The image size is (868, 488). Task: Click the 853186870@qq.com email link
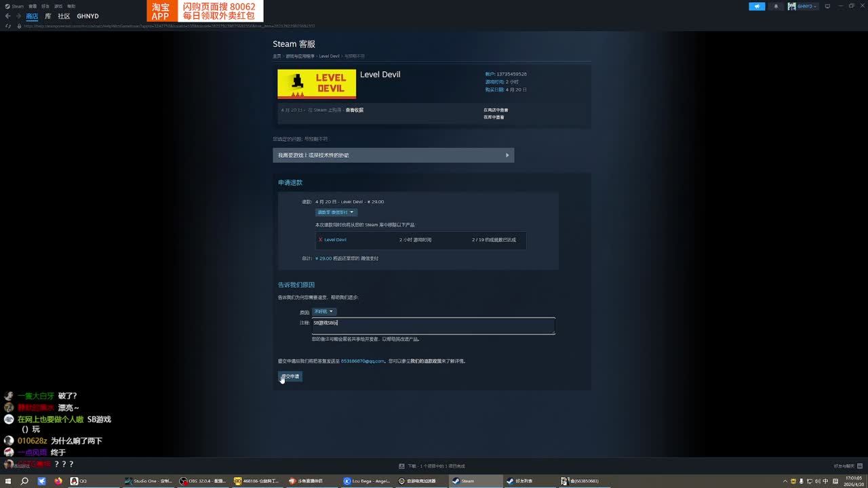coord(362,361)
